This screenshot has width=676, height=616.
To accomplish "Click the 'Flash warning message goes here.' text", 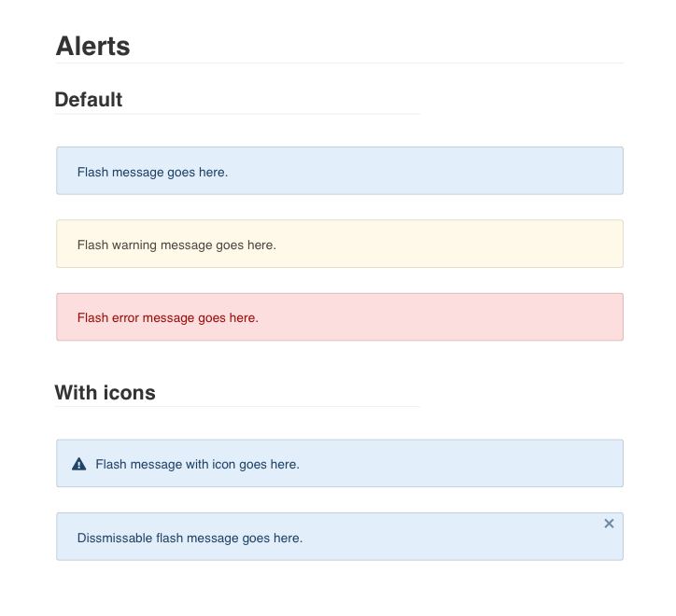I will [x=176, y=245].
